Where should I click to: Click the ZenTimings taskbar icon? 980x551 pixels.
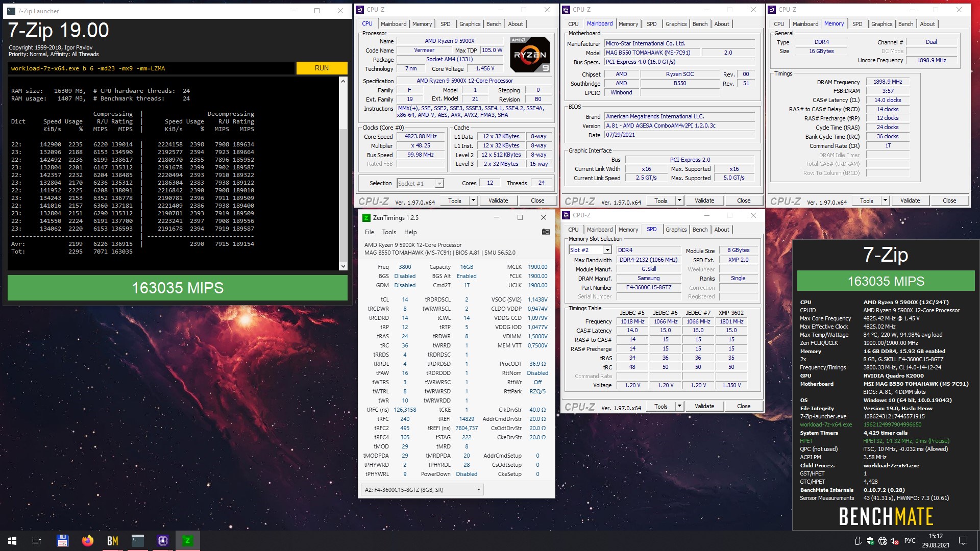point(187,541)
